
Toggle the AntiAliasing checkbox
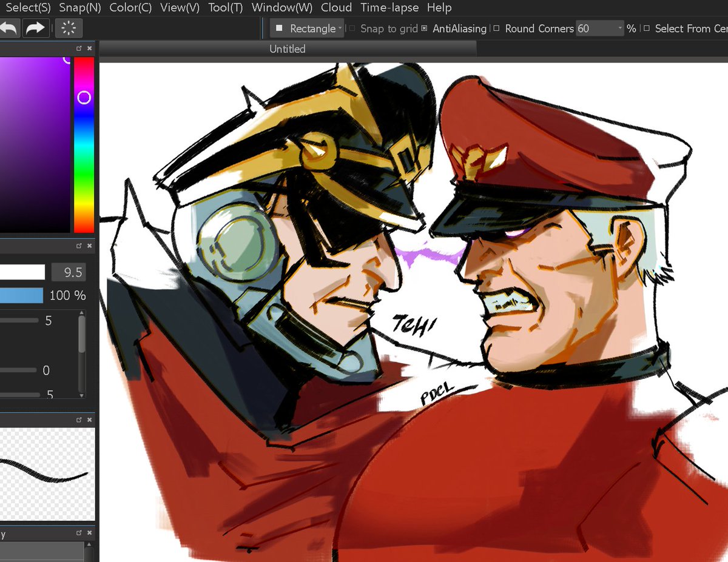pyautogui.click(x=424, y=28)
